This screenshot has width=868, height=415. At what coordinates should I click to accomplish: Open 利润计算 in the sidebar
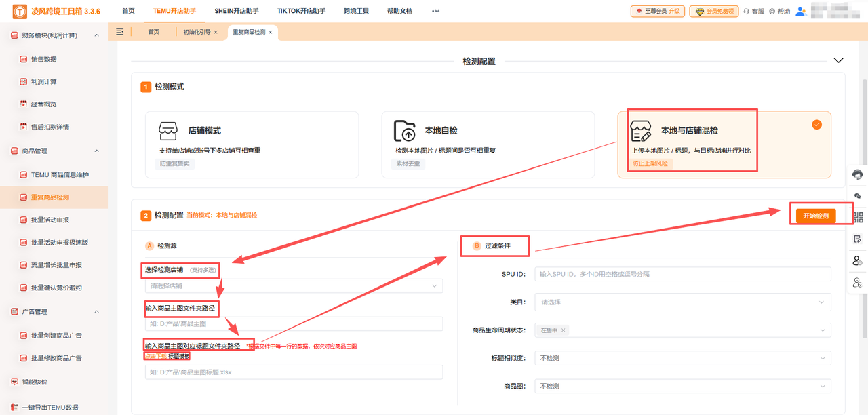coord(43,81)
